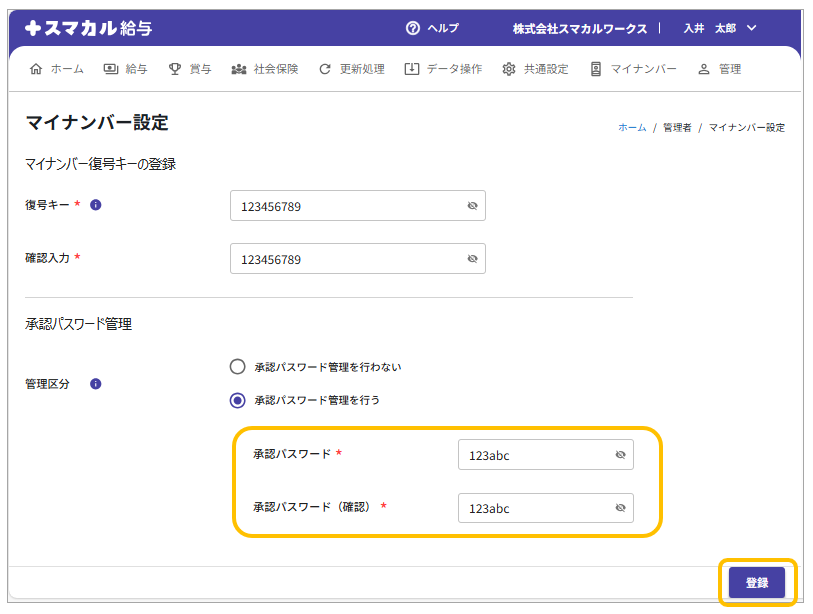
Task: Follow the ホーム breadcrumb link
Action: (x=632, y=128)
